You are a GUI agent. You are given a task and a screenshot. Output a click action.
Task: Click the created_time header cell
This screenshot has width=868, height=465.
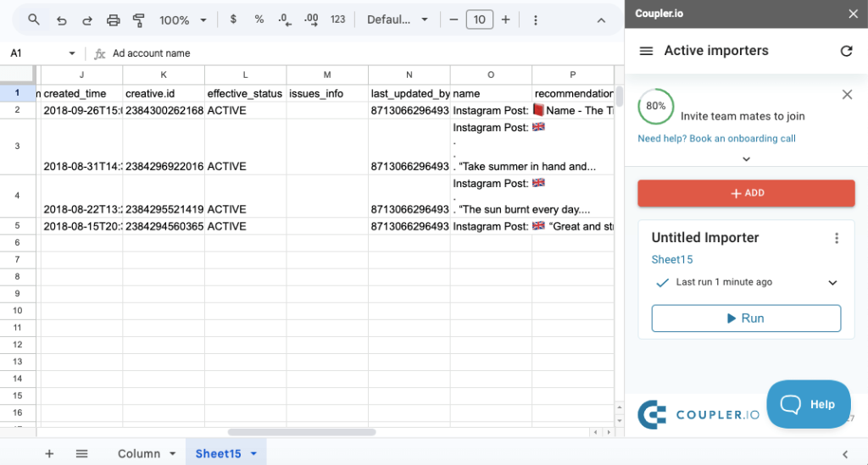click(82, 93)
